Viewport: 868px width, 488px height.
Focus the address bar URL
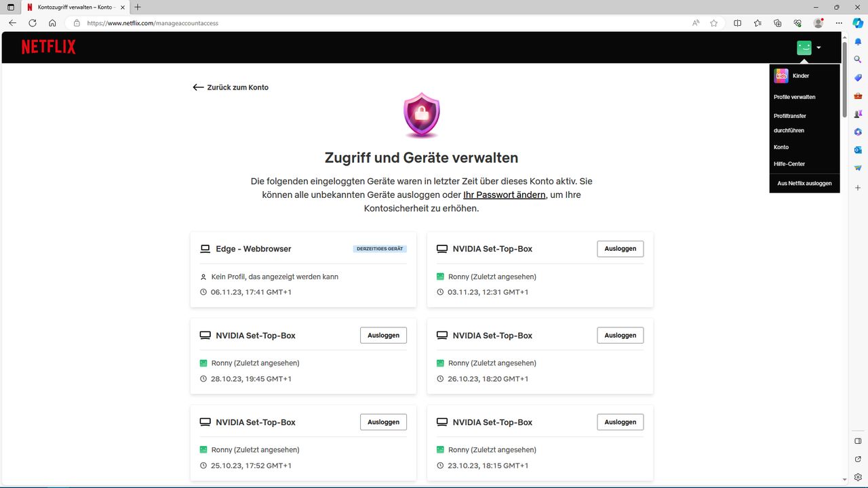coord(153,23)
